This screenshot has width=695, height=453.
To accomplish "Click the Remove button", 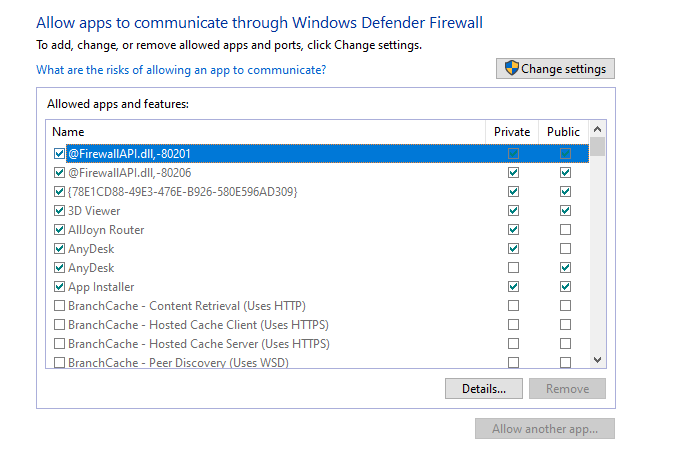I will click(x=567, y=388).
